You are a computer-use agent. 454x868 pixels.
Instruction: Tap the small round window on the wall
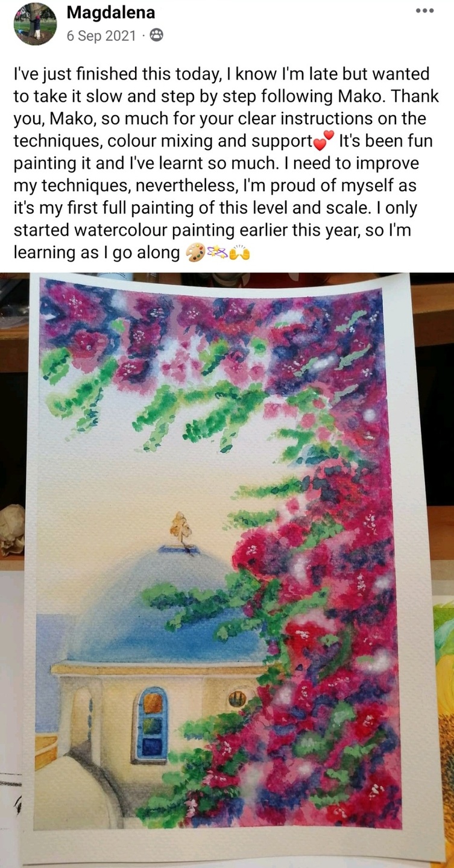point(236,699)
